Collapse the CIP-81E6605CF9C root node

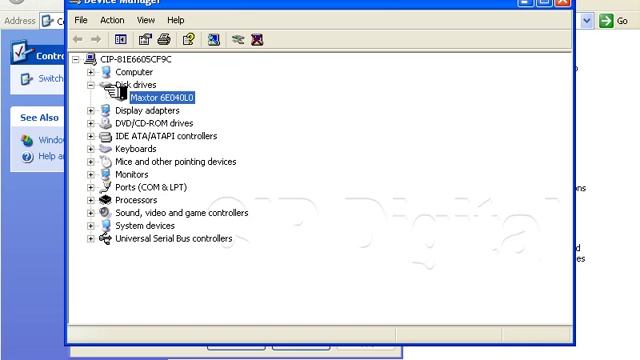click(x=76, y=60)
